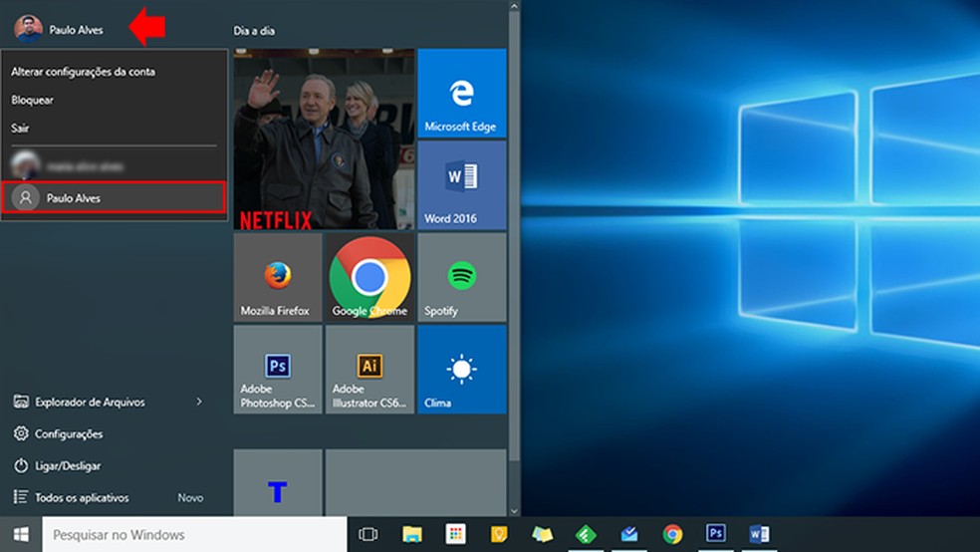Click the Pesquisar no Windows search box
Screen dimensions: 980x552
[194, 535]
